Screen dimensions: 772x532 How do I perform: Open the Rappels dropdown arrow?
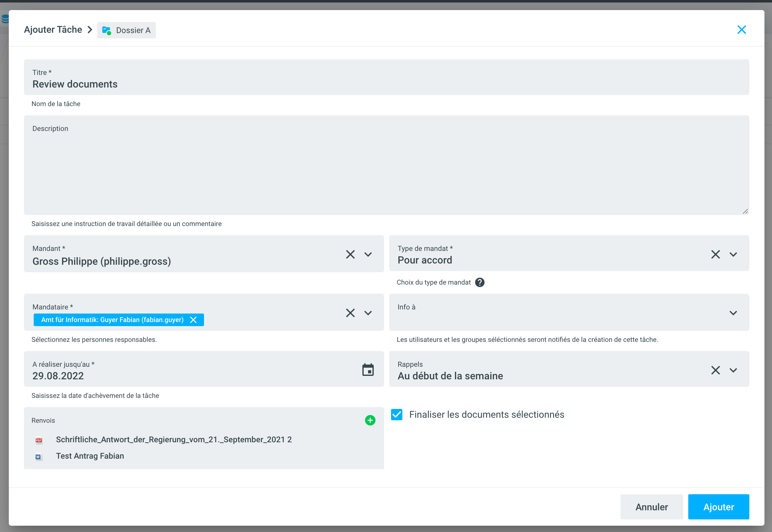tap(733, 370)
